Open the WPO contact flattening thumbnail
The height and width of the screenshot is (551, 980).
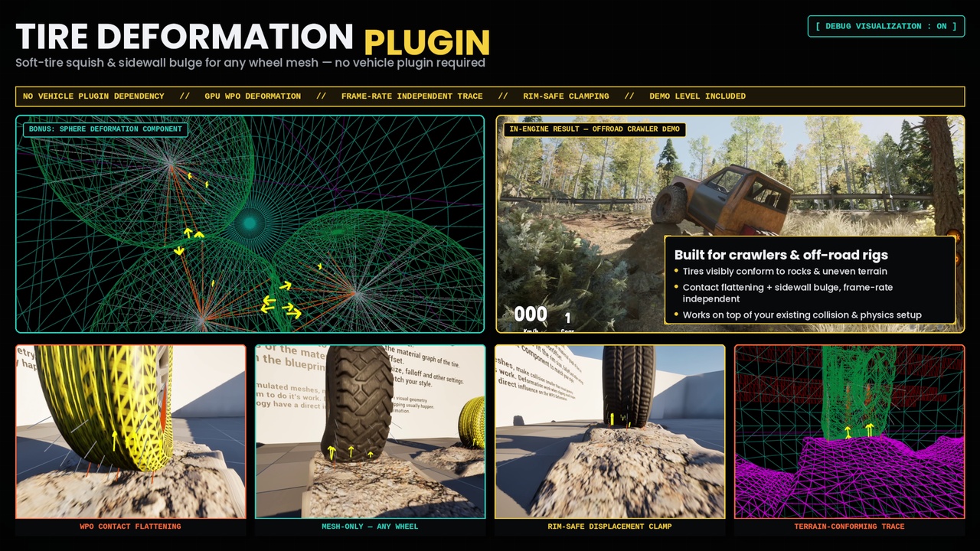[131, 432]
